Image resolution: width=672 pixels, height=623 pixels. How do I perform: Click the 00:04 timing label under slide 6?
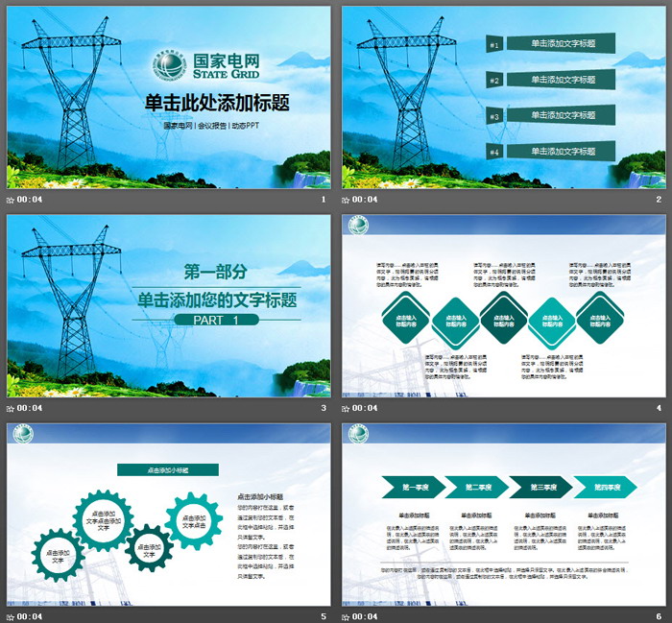(366, 615)
